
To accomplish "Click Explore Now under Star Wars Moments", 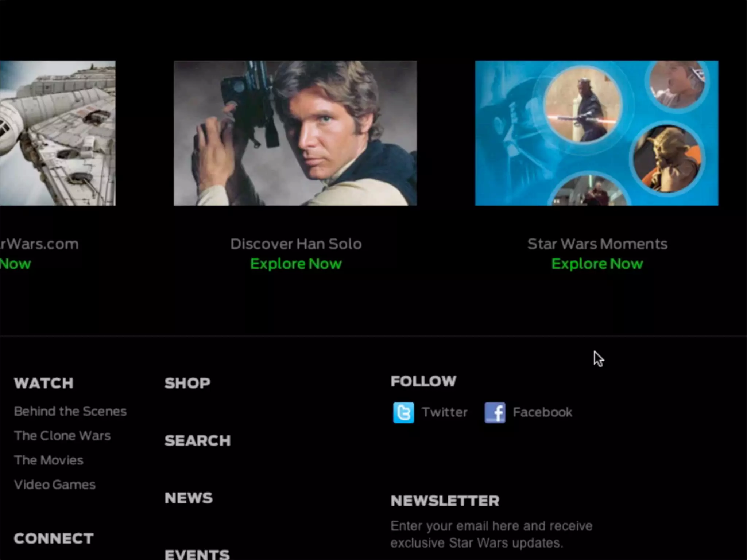I will click(597, 264).
